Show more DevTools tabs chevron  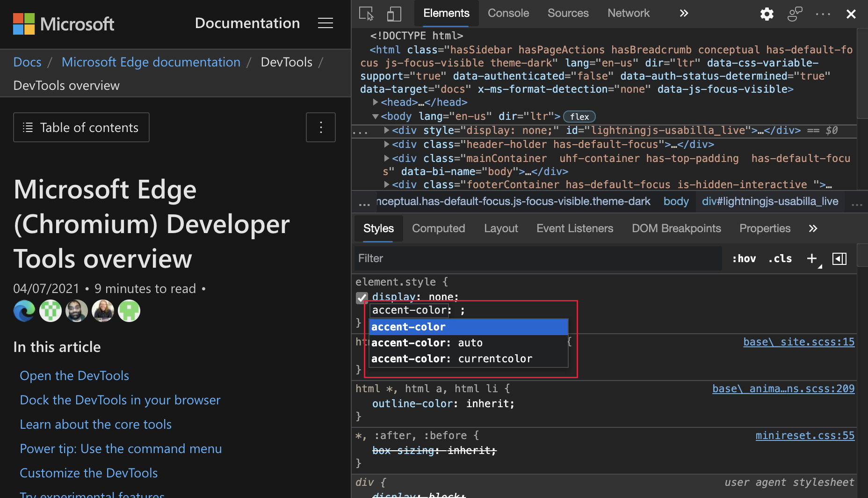pyautogui.click(x=684, y=13)
